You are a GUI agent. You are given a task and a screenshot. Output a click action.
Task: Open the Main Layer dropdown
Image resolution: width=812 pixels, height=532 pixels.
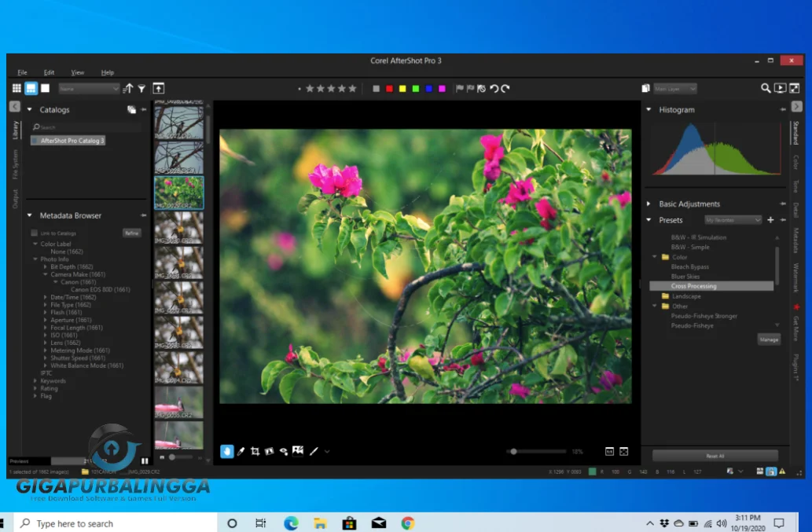click(x=674, y=89)
